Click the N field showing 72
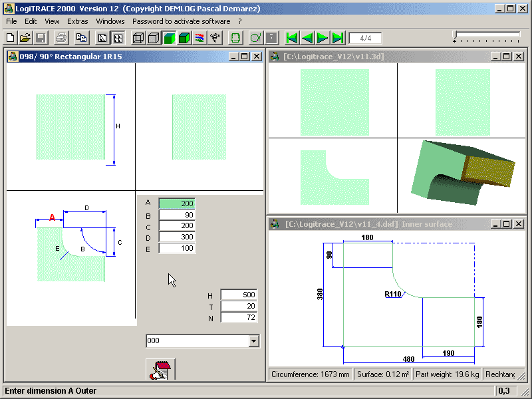 239,317
